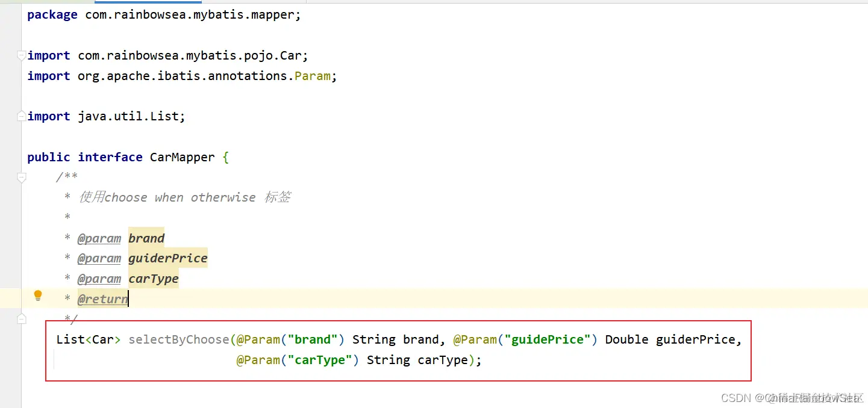Click the List<Car> return type

coord(89,339)
